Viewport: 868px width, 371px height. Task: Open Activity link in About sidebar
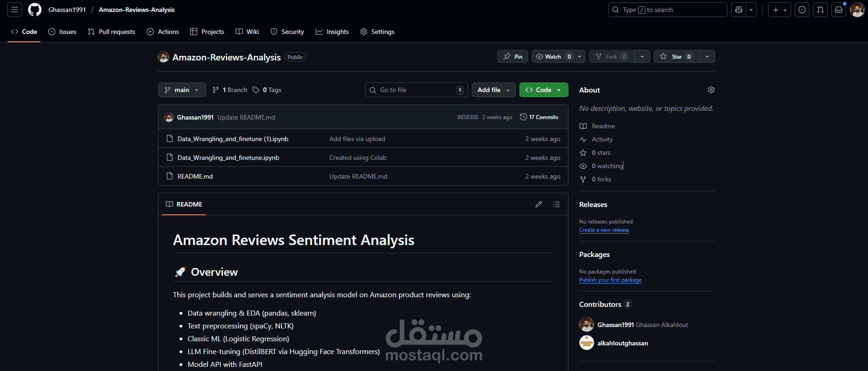(596, 139)
